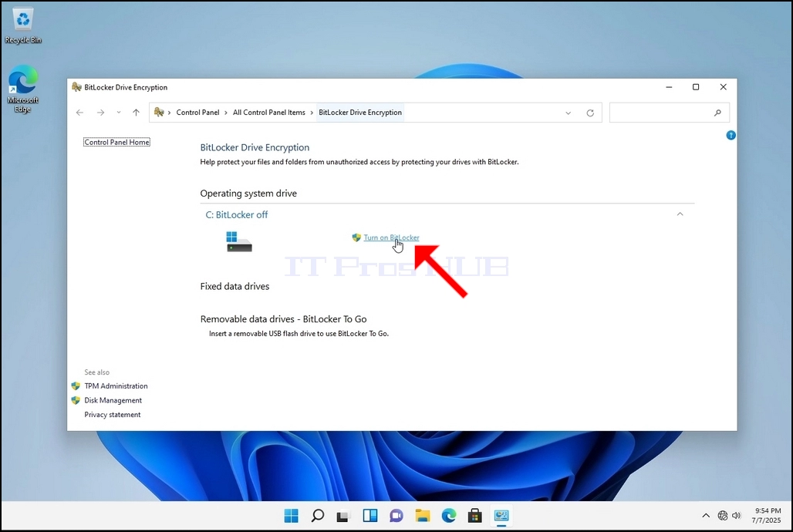The image size is (793, 532).
Task: Open the Microsoft Edge desktop shortcut
Action: tap(23, 89)
